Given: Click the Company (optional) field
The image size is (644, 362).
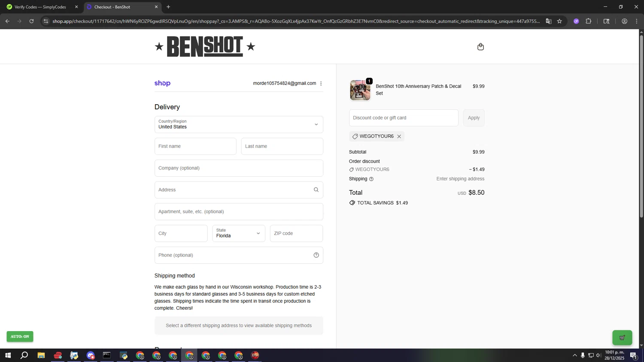Looking at the screenshot, I should click(x=239, y=168).
